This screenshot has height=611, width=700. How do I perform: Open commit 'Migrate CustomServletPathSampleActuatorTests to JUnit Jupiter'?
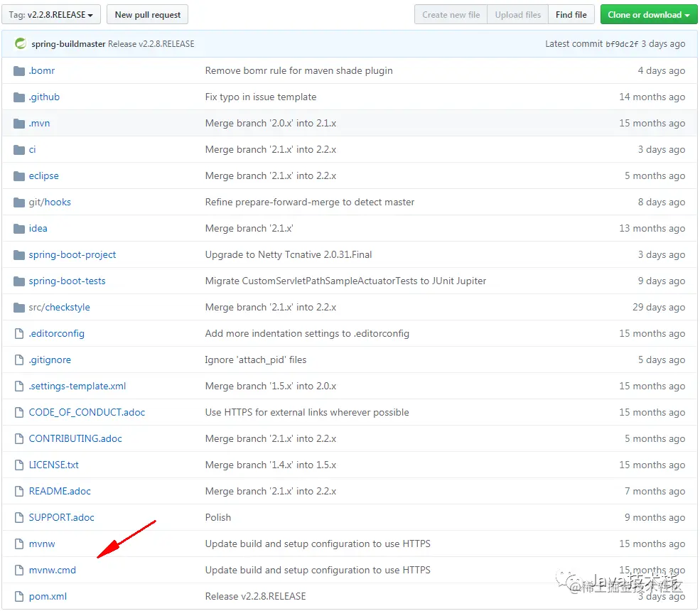pos(345,281)
